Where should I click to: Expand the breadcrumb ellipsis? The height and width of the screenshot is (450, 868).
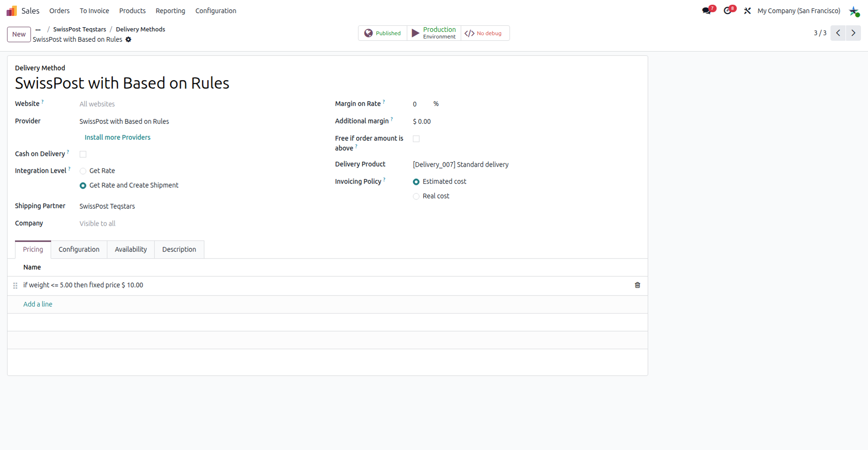(x=38, y=30)
